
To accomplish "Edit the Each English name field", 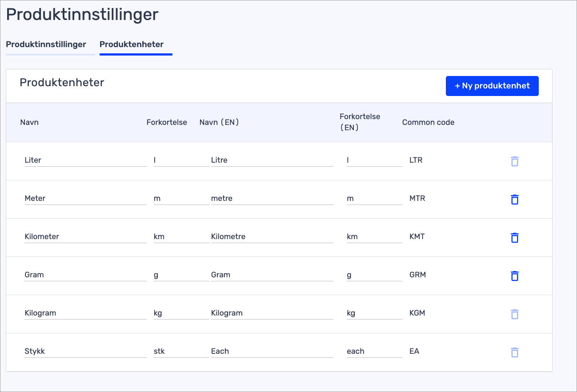I will tap(272, 351).
